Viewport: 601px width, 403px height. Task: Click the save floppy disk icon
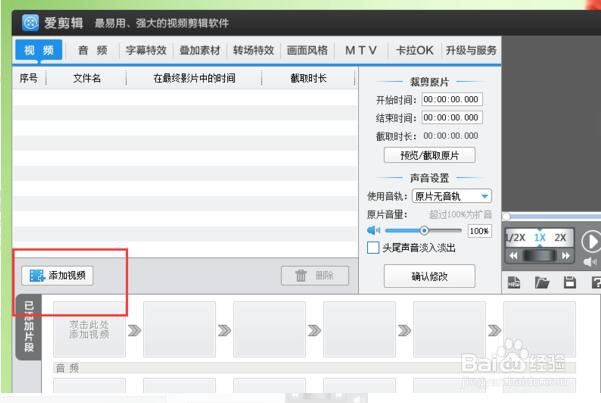[x=570, y=282]
